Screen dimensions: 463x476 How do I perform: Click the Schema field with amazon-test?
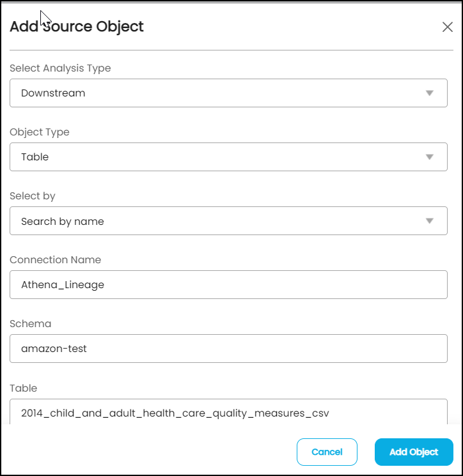pos(228,348)
